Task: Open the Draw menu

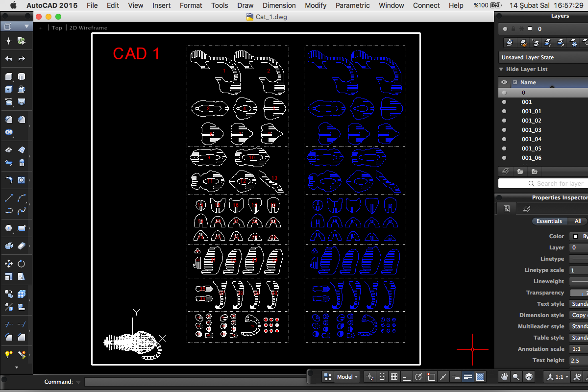Action: coord(245,5)
